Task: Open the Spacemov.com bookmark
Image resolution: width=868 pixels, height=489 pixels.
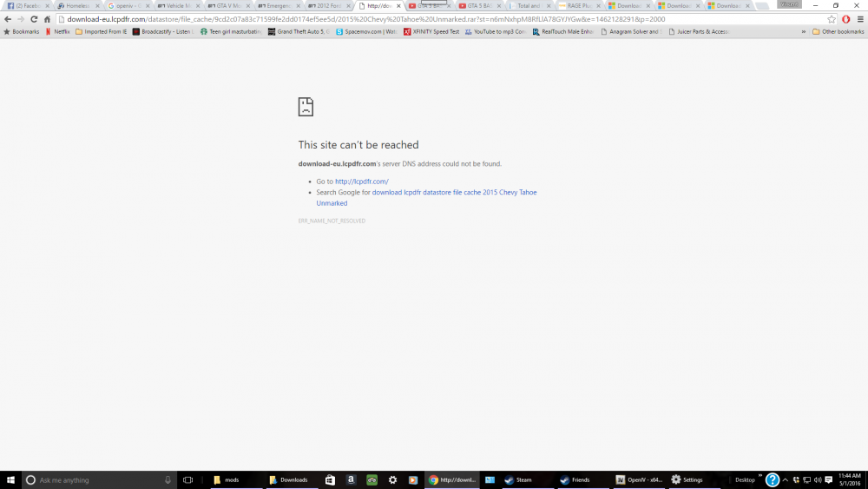Action: coord(366,31)
